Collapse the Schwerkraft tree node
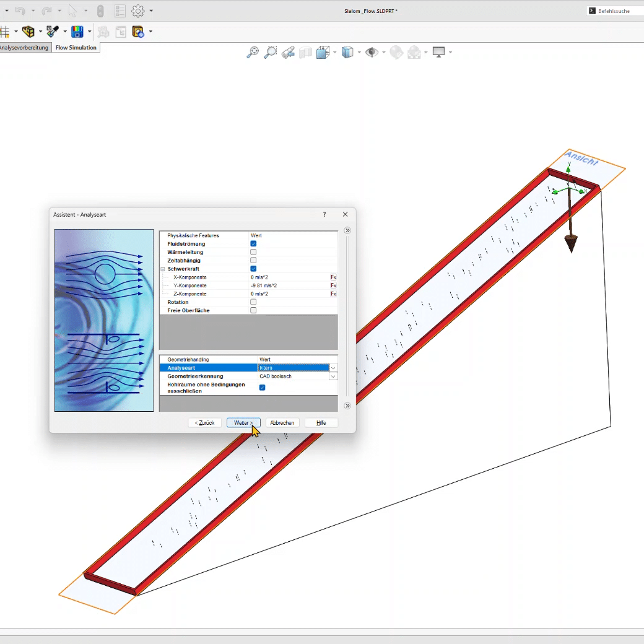This screenshot has height=644, width=644. (x=163, y=269)
